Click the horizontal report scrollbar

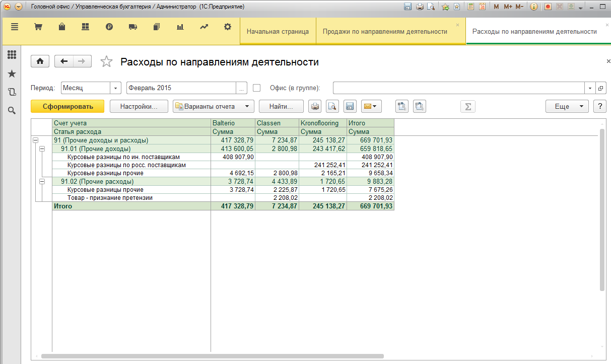(x=212, y=356)
